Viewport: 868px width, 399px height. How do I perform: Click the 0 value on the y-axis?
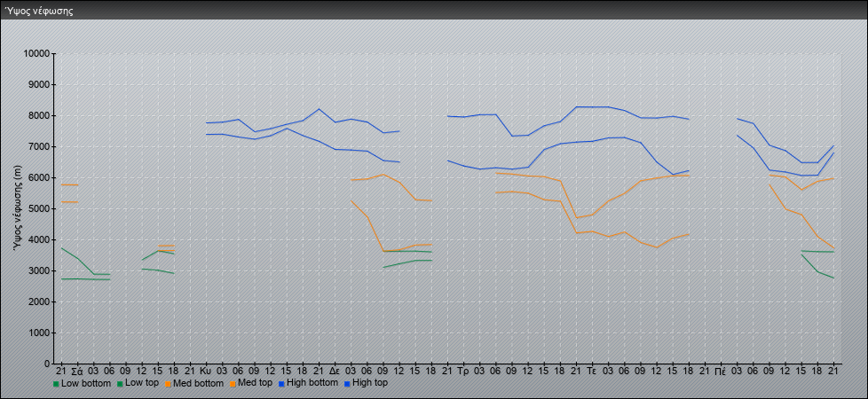[48, 364]
